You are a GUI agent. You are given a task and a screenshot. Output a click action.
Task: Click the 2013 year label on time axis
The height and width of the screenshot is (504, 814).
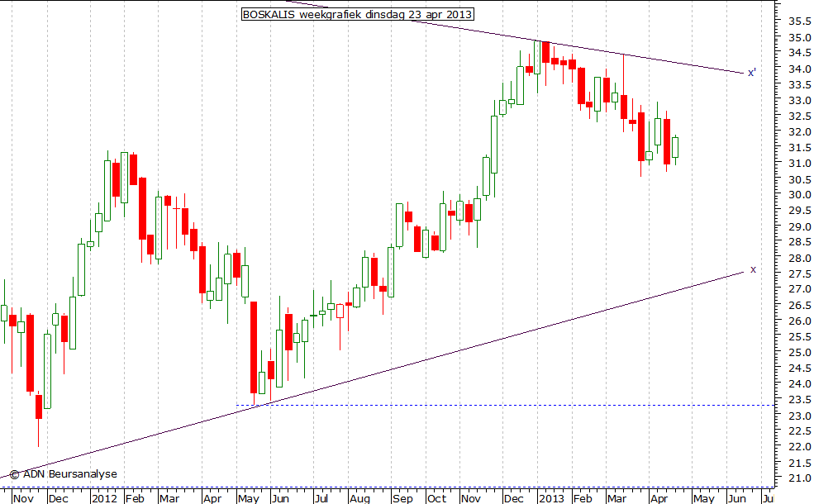[x=551, y=498]
